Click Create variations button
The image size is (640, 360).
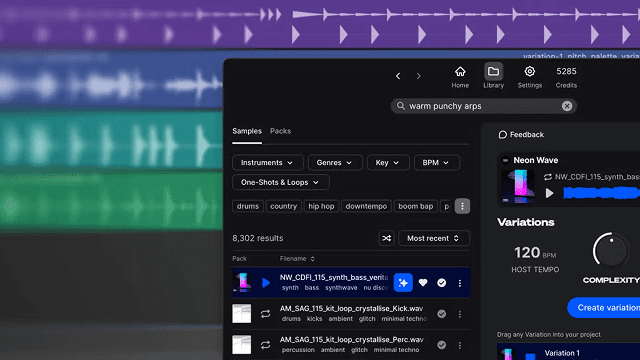(x=604, y=308)
